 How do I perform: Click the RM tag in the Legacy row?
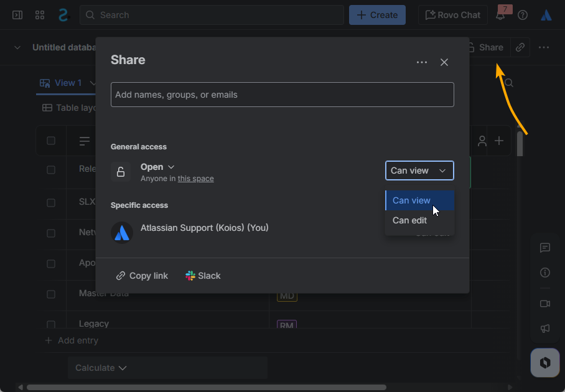287,324
